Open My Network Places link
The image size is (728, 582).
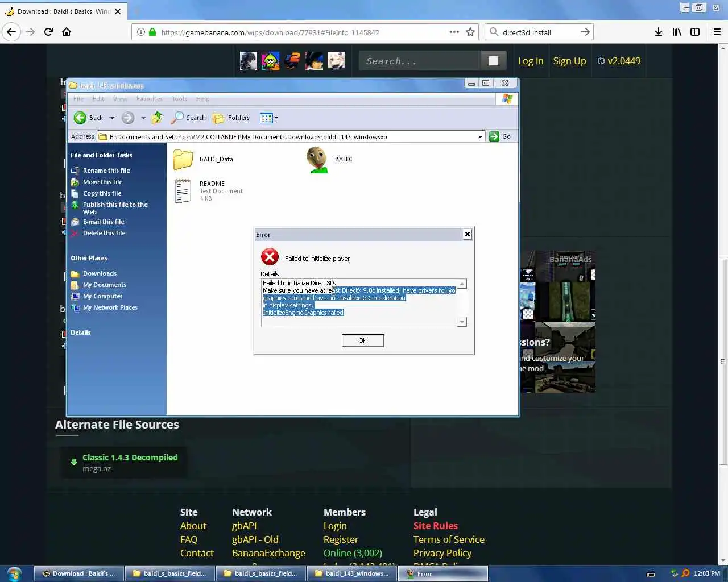point(110,307)
